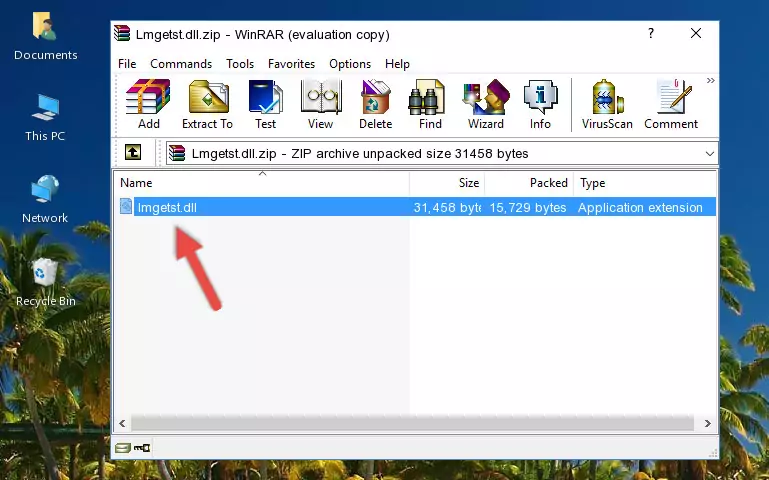Click the lmgetst.dll file icon

click(126, 206)
